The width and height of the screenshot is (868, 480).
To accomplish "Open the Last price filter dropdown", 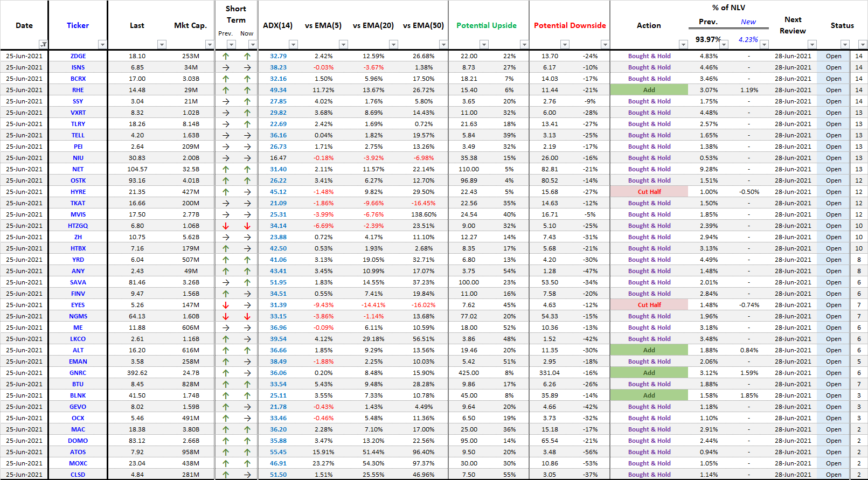I will (162, 44).
